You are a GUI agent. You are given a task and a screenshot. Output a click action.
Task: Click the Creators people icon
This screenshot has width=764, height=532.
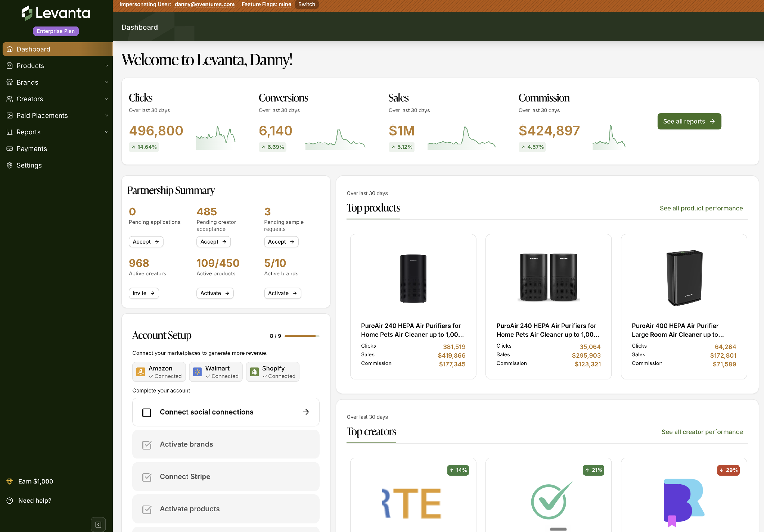tap(10, 99)
